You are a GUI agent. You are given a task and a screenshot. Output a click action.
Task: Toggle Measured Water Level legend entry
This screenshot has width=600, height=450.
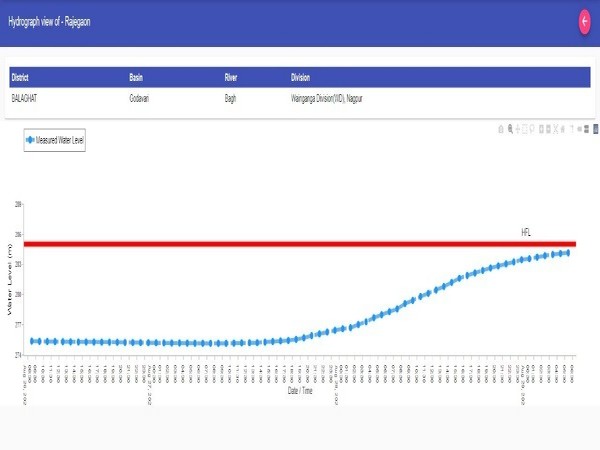[x=55, y=142]
